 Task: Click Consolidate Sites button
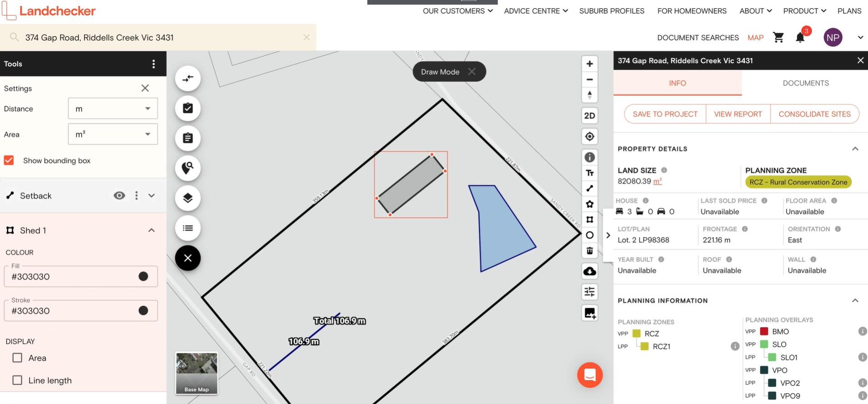click(814, 114)
